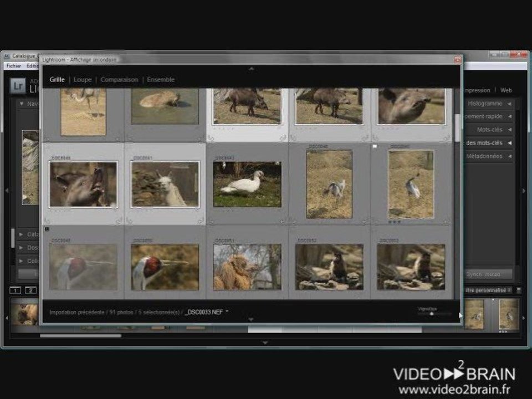Image resolution: width=532 pixels, height=399 pixels.
Task: Open the Impression module in main window
Action: tap(477, 90)
